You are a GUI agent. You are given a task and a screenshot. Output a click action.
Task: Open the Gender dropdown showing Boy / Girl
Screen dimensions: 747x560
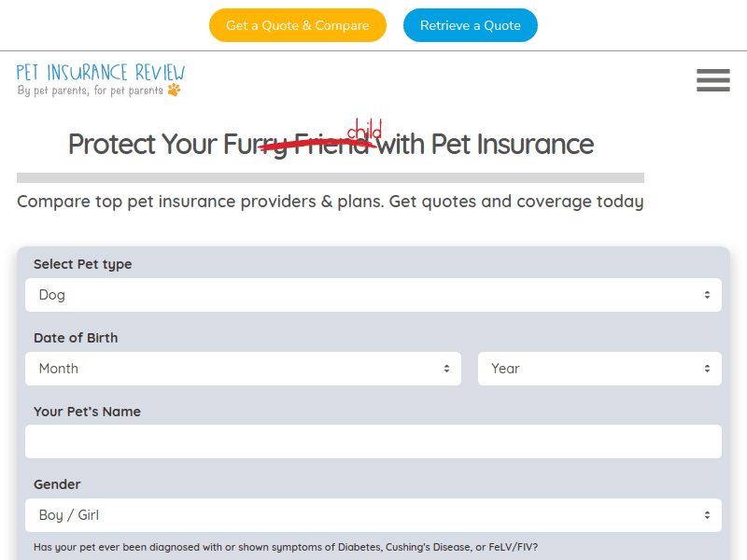pyautogui.click(x=373, y=514)
